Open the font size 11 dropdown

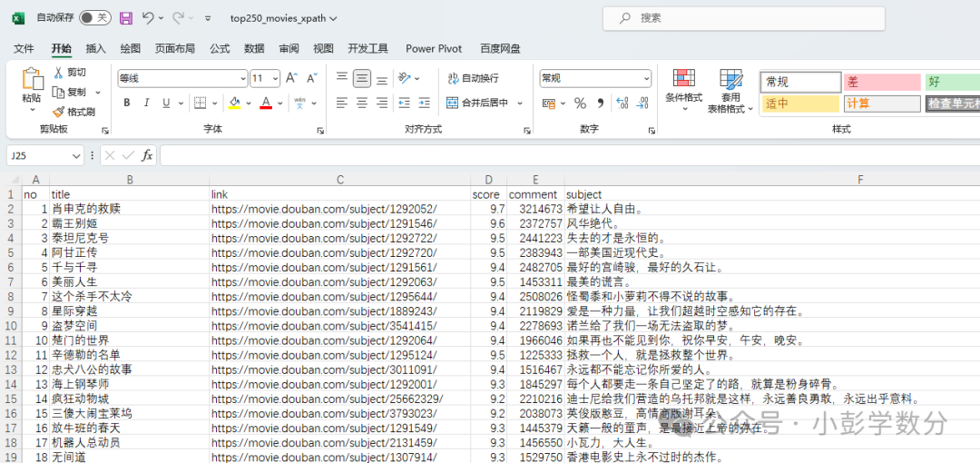[275, 79]
